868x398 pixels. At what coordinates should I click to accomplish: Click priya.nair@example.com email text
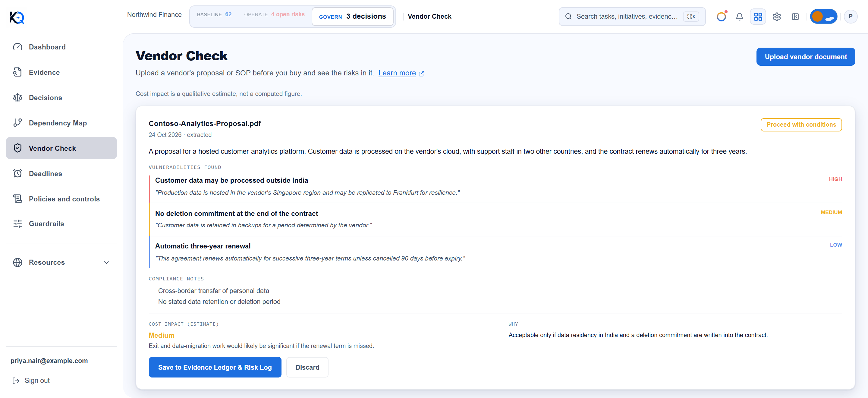tap(49, 361)
